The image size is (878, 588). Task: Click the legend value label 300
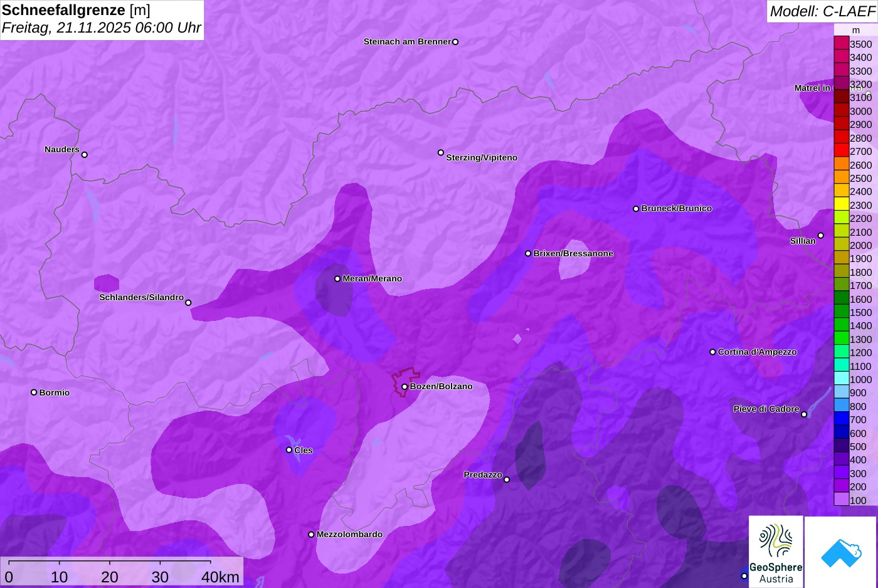click(858, 474)
